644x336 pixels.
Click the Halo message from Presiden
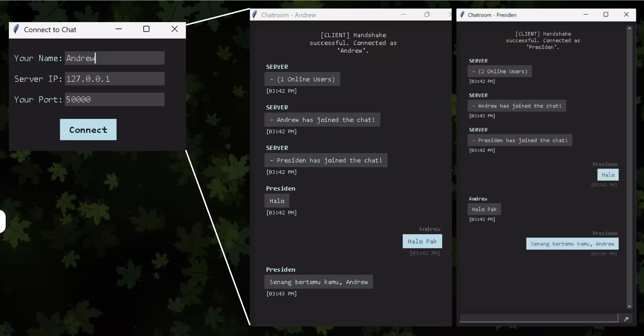coord(276,200)
